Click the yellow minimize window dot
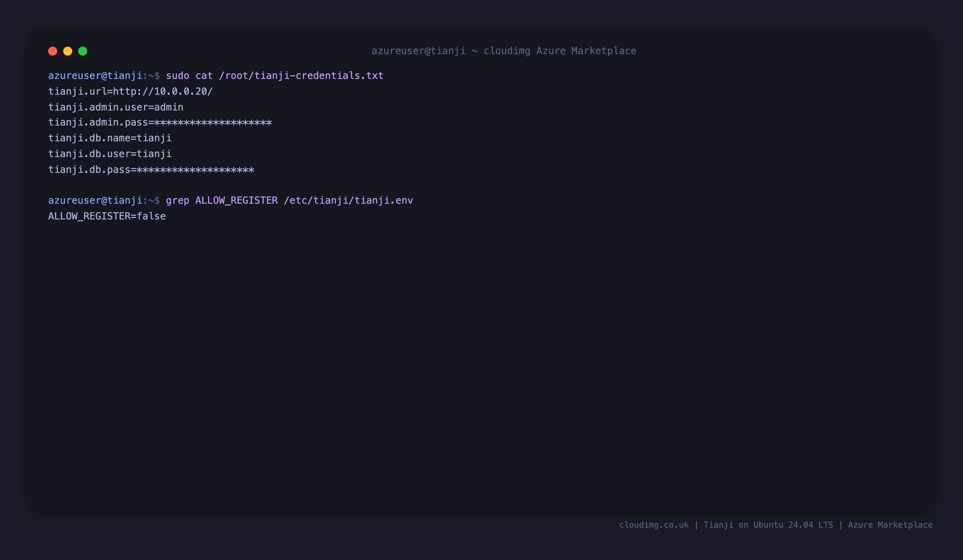The height and width of the screenshot is (560, 963). [68, 51]
